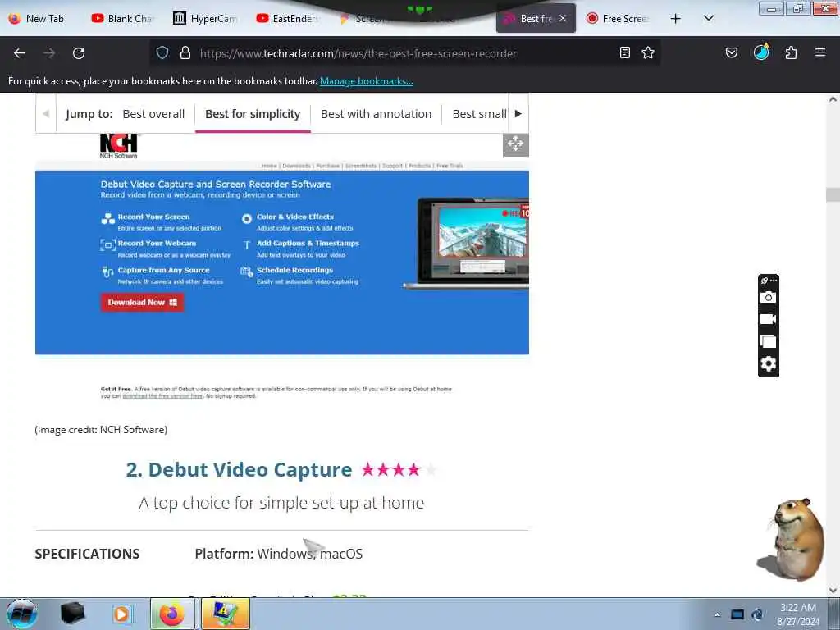
Task: Click taskbar clock 3:22 AM
Action: [x=798, y=608]
